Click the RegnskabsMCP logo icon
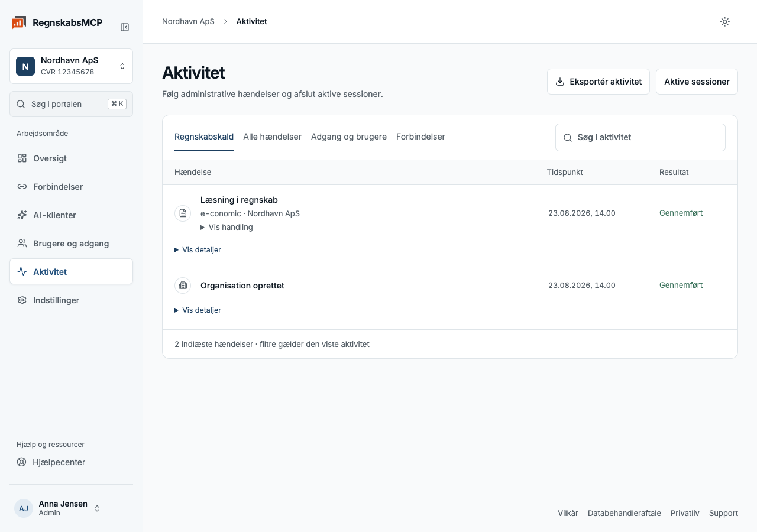The image size is (757, 532). tap(18, 23)
